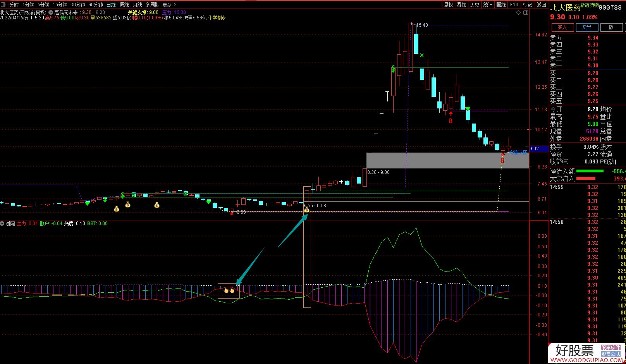This screenshot has width=626, height=364.
Task: Click the gray 8.20-9.00 support zone
Action: click(447, 160)
